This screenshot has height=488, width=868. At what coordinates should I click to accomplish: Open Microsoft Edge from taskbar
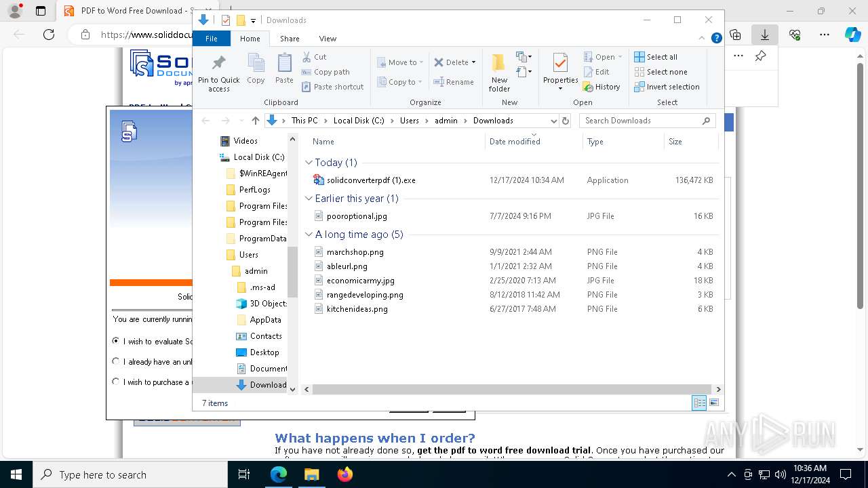pyautogui.click(x=279, y=474)
